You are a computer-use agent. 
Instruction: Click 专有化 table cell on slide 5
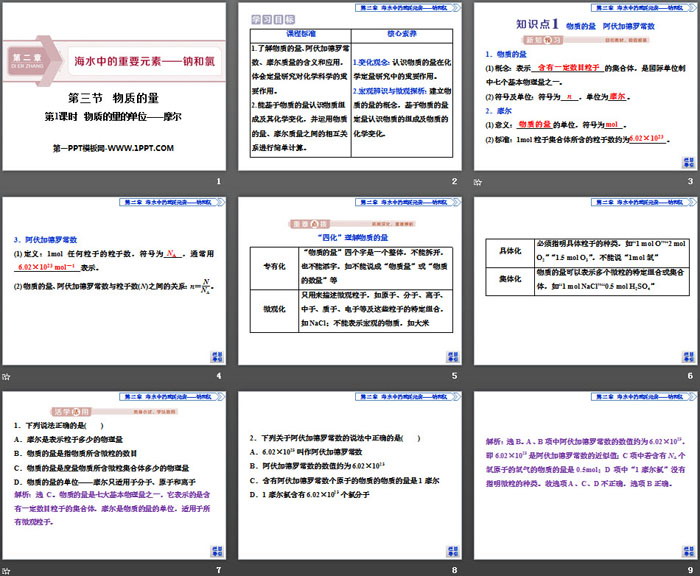[x=274, y=267]
